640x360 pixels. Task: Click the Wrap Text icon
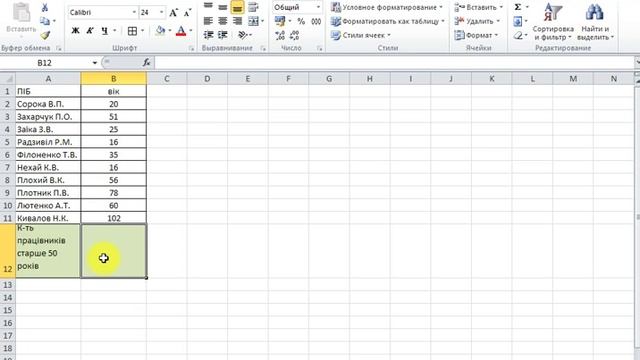253,7
